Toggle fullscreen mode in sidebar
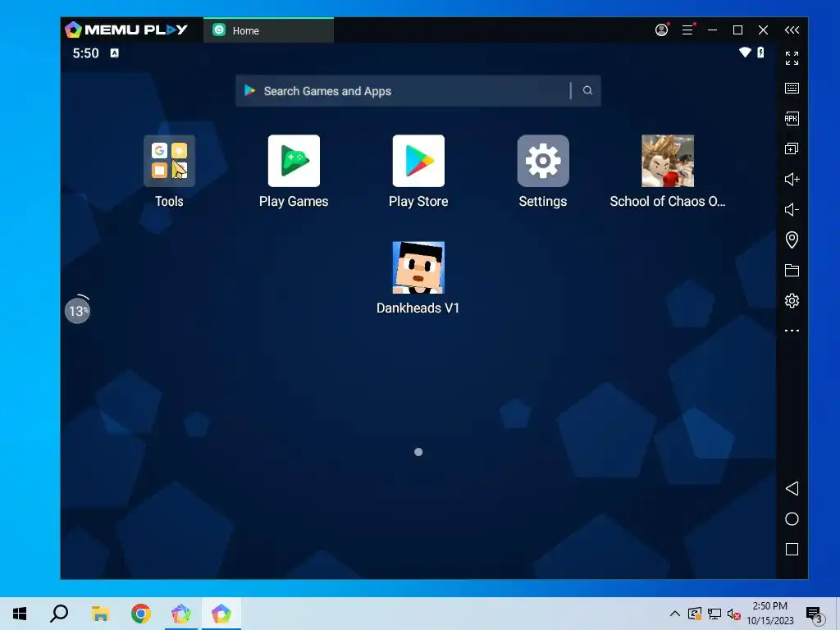Image resolution: width=840 pixels, height=630 pixels. [x=792, y=58]
